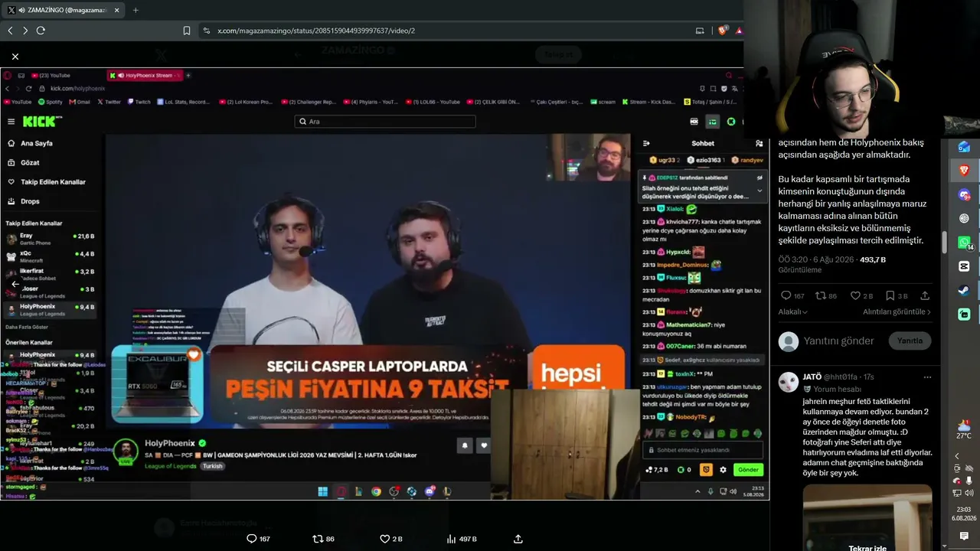Image resolution: width=980 pixels, height=551 pixels.
Task: Bookmark this page from the toolbar
Action: 187,31
